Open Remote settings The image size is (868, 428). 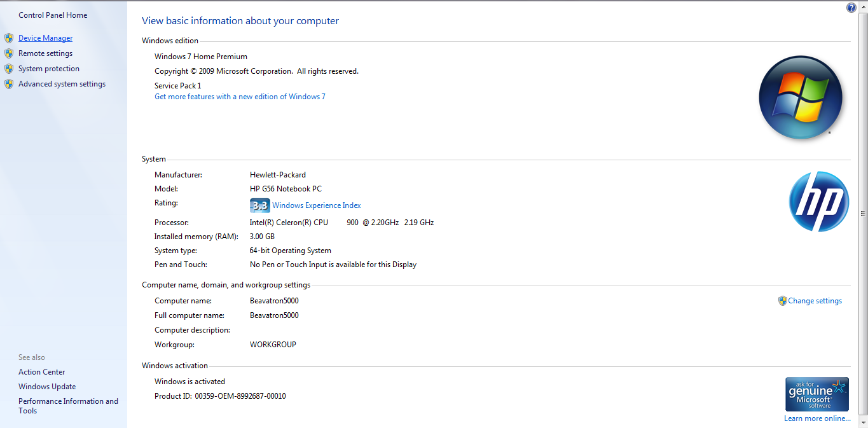click(x=45, y=53)
